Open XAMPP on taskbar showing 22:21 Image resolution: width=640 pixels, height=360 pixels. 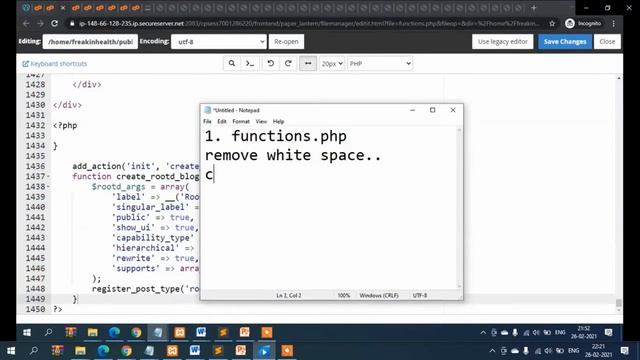172,351
